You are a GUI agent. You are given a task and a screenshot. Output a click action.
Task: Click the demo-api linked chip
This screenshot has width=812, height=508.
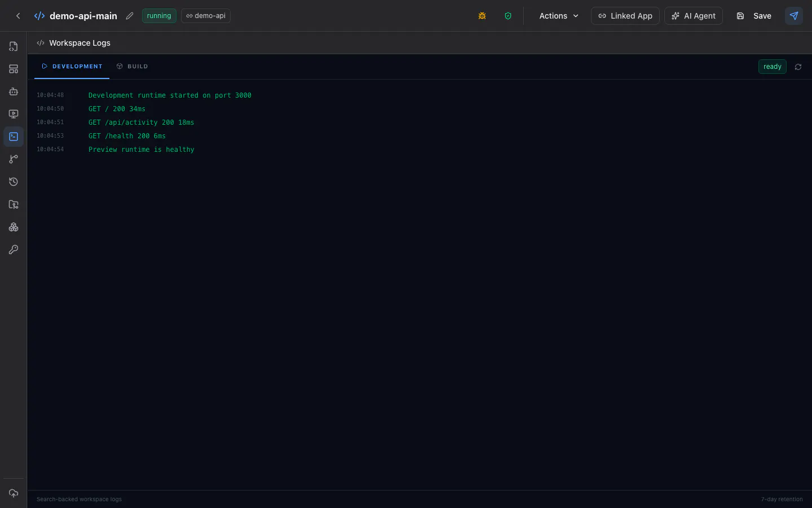[x=206, y=16]
